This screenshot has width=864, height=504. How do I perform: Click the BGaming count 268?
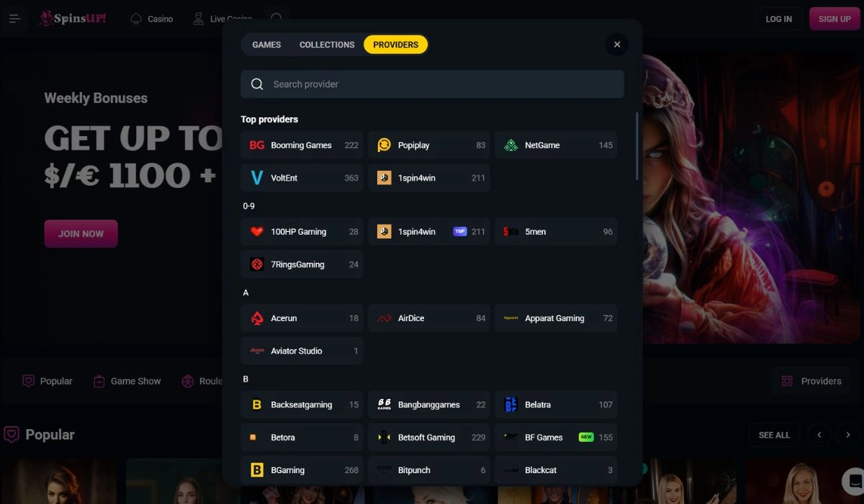tap(351, 470)
